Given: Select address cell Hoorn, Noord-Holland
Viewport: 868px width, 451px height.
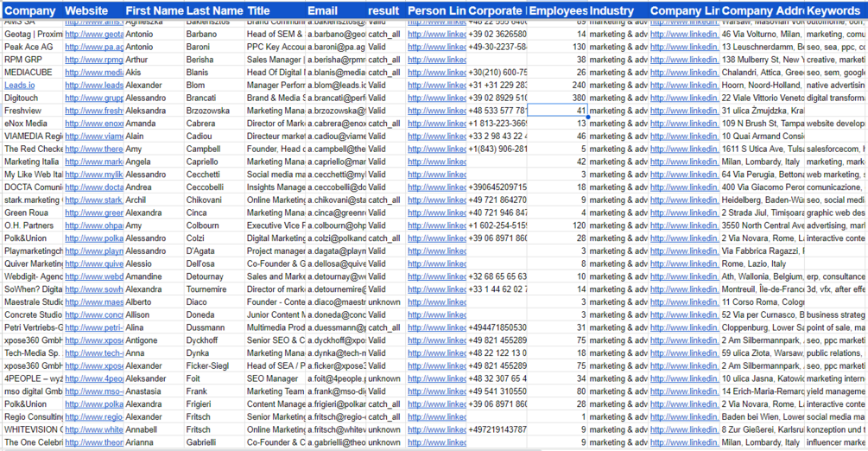Looking at the screenshot, I should 762,85.
